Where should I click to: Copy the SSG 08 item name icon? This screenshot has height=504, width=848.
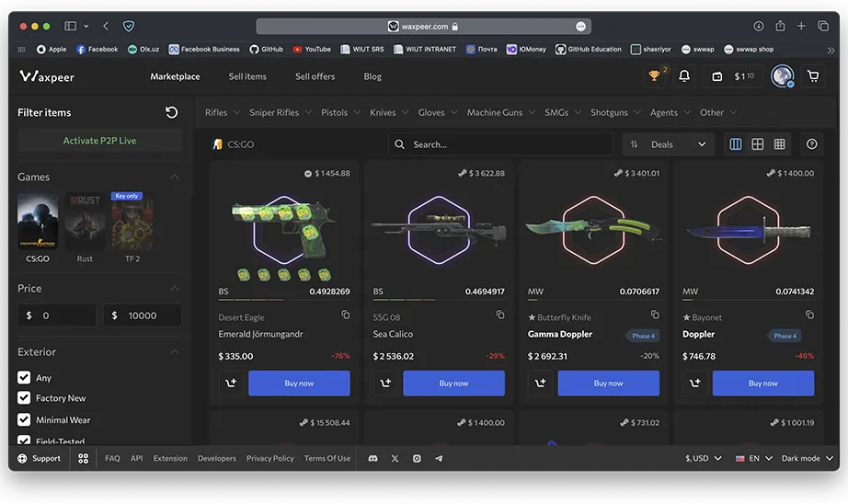pyautogui.click(x=500, y=315)
